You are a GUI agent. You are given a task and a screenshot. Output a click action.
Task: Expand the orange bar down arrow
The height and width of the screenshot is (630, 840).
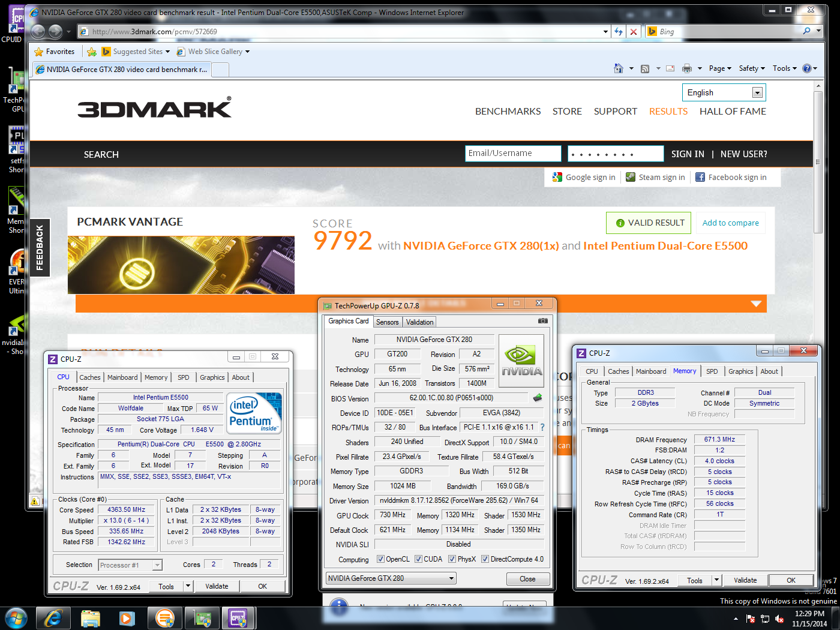(x=756, y=304)
